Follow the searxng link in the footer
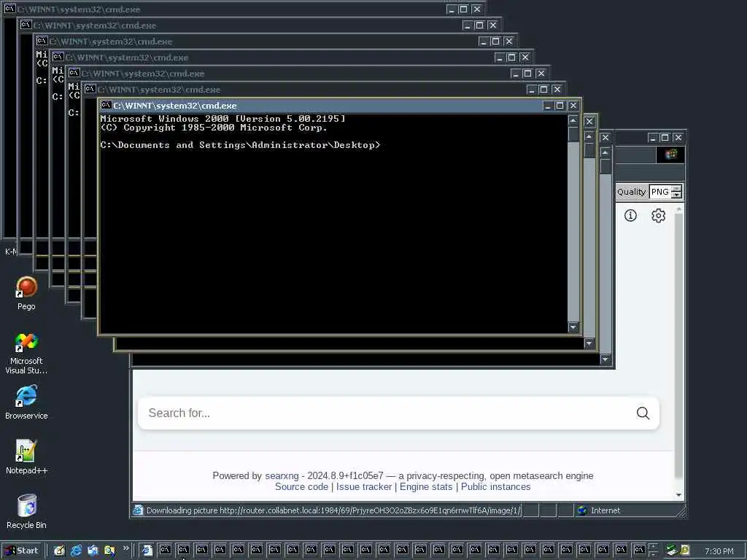The image size is (747, 560). 282,475
